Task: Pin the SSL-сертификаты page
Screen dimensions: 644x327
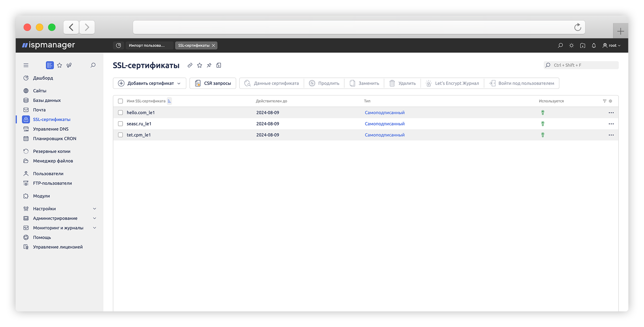Action: (x=209, y=65)
